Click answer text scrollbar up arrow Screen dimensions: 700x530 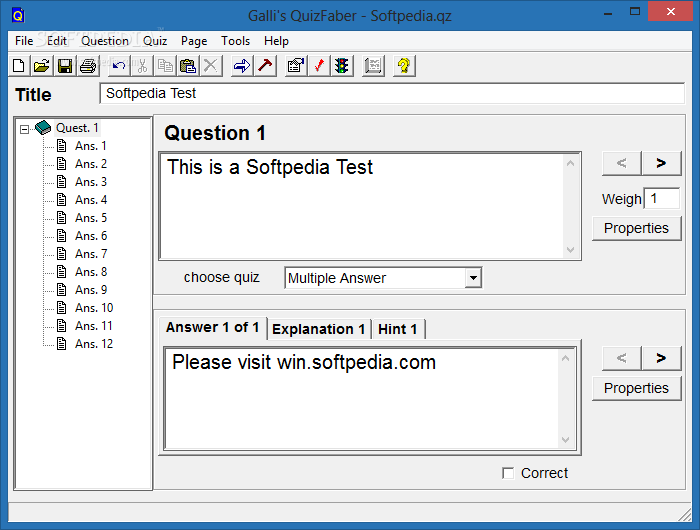click(566, 358)
